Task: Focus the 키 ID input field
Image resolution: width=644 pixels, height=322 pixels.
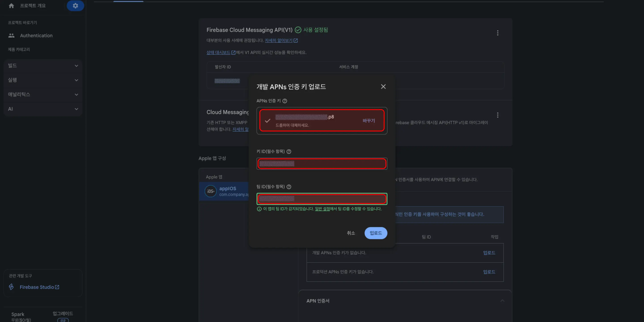Action: (x=322, y=164)
